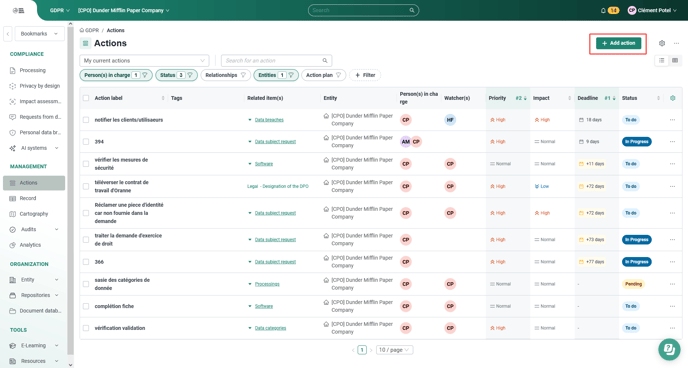Open row menu for action 394
The height and width of the screenshot is (368, 688).
click(x=672, y=142)
